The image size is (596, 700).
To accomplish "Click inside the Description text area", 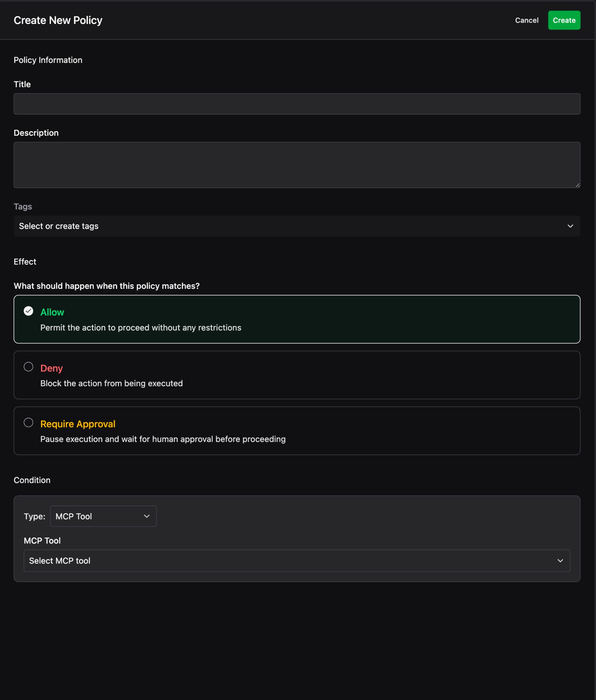I will click(x=297, y=165).
